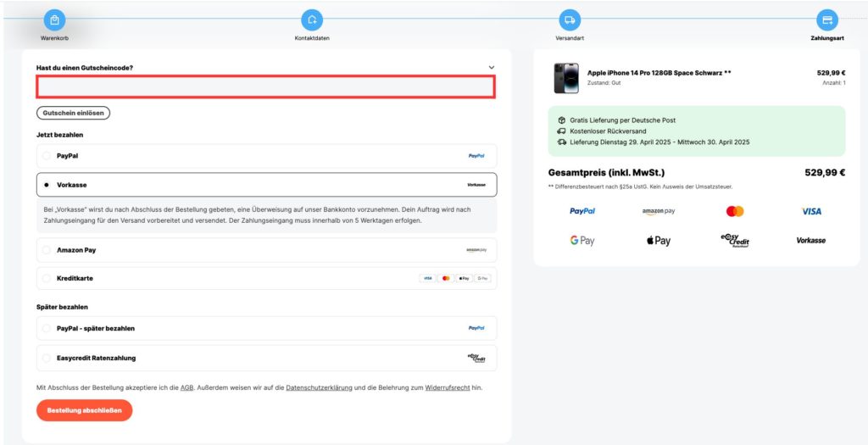Screen dimensions: 868x445
Task: Click the large PayPal logo in order summary
Action: [x=582, y=211]
